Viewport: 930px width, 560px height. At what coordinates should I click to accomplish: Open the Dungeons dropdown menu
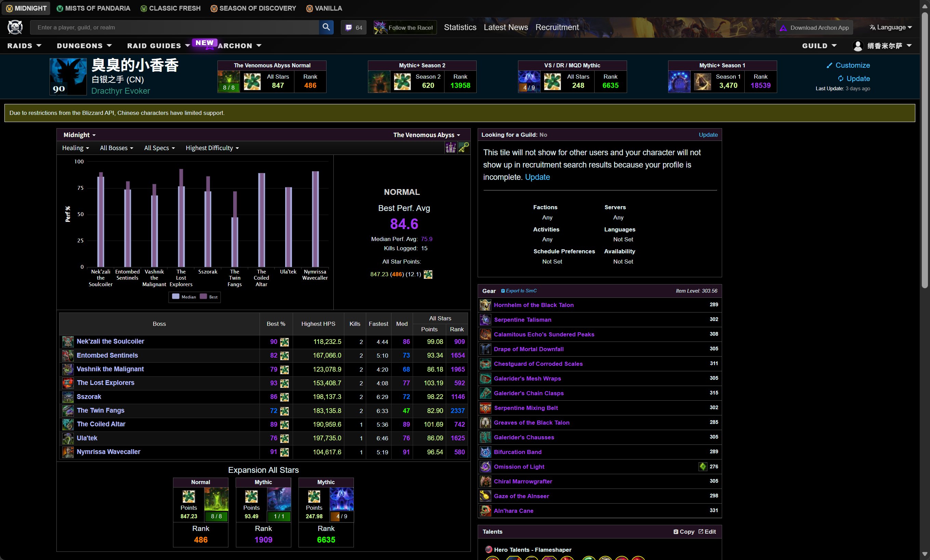coord(84,46)
